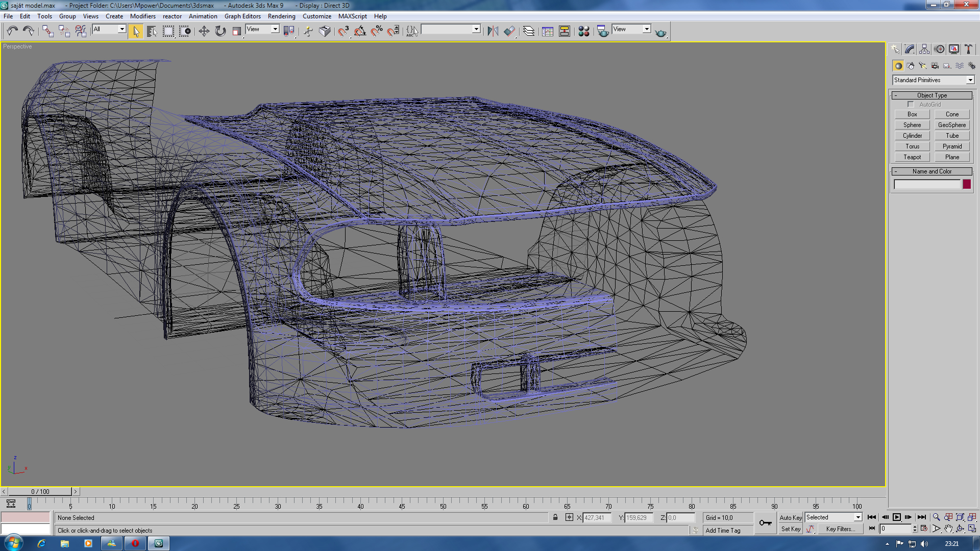Toggle the Auto Key mode
Viewport: 980px width, 551px height.
[x=790, y=517]
